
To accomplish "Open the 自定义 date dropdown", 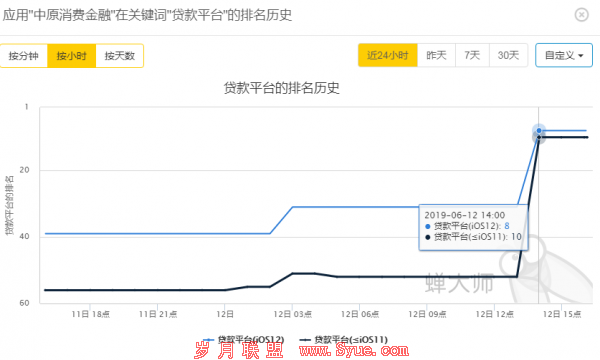I will 564,55.
